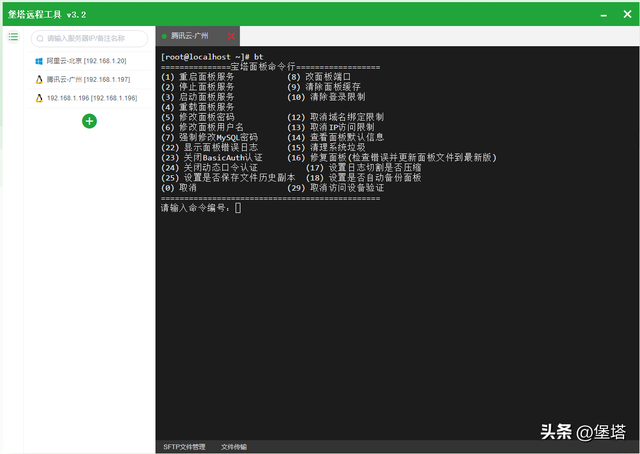Click the Linux penguin icon beside 腾讯云-广州
The image size is (640, 454).
pos(39,79)
